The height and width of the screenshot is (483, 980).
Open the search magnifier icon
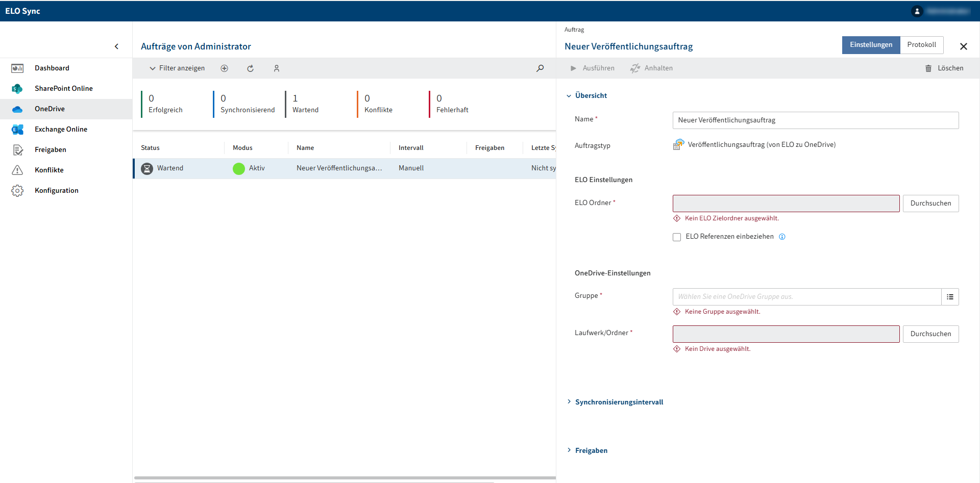[x=540, y=68]
